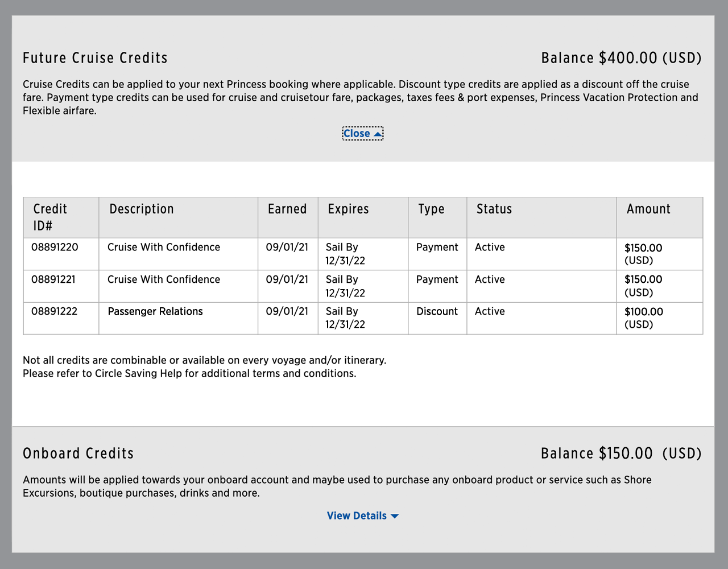Viewport: 728px width, 569px height.
Task: Click the Future Cruise Credits heading
Action: [95, 58]
